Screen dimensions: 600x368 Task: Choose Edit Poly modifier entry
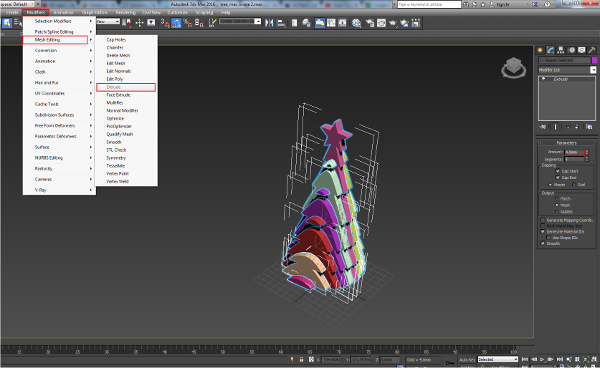[x=126, y=79]
